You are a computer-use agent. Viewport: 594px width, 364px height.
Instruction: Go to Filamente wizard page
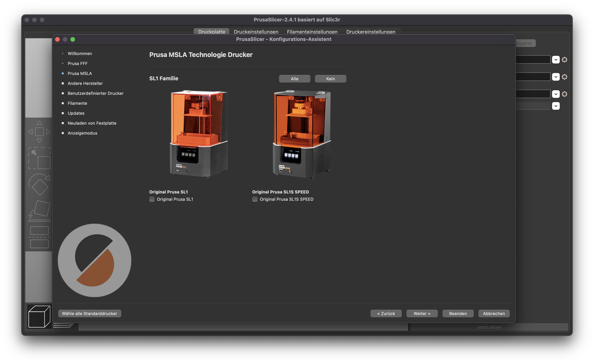[77, 103]
